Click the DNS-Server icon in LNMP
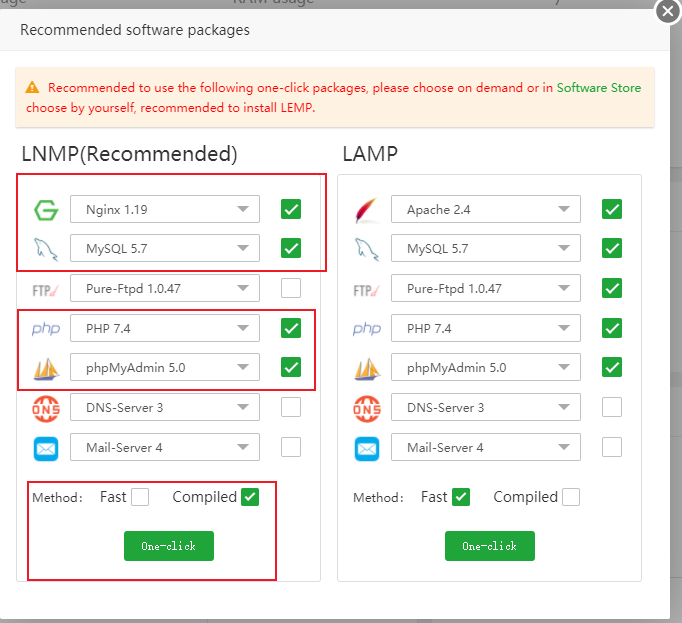Screen dimensions: 682x623 (x=46, y=407)
